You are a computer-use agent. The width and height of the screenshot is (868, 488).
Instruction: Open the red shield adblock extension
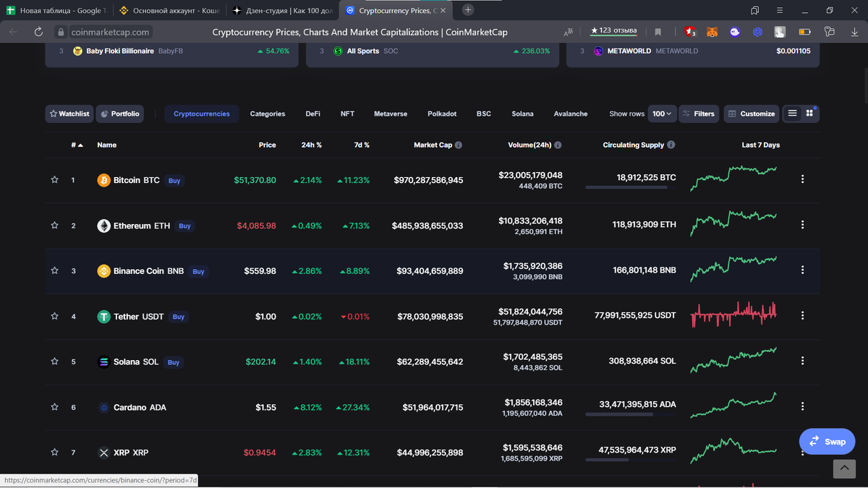point(690,32)
